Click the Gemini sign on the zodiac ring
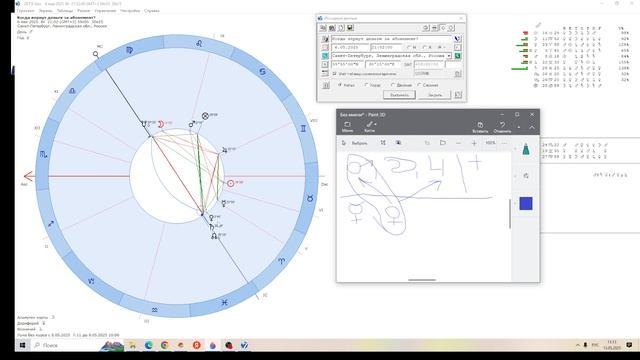Viewport: 640px width, 360px height. (303, 128)
